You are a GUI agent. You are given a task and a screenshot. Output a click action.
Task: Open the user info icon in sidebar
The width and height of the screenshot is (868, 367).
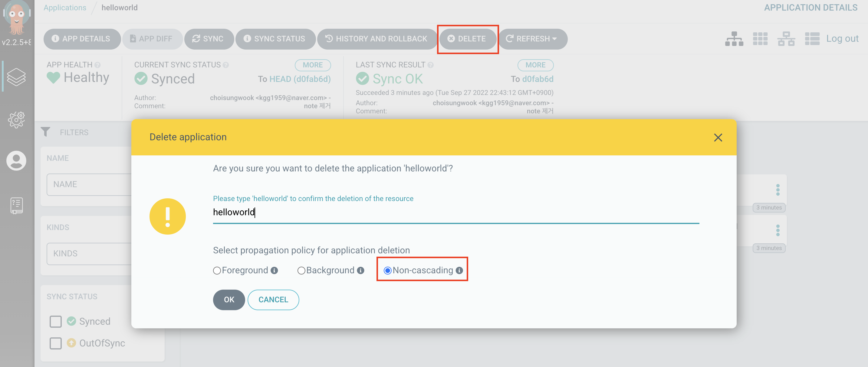[x=16, y=161]
